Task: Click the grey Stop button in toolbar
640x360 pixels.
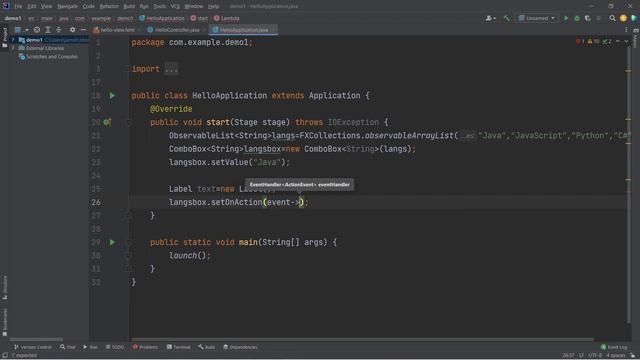Action: 599,18
